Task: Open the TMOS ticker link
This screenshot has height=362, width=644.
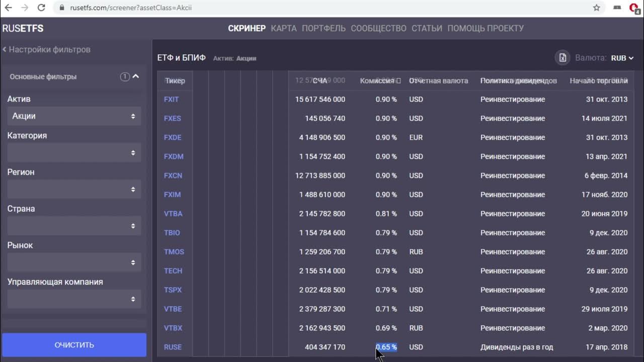Action: (x=174, y=252)
